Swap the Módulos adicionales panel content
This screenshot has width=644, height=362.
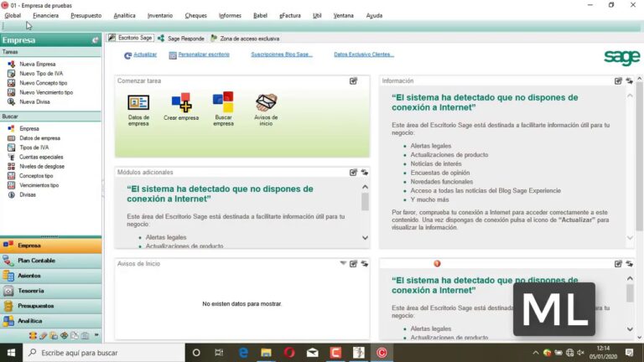coord(364,173)
